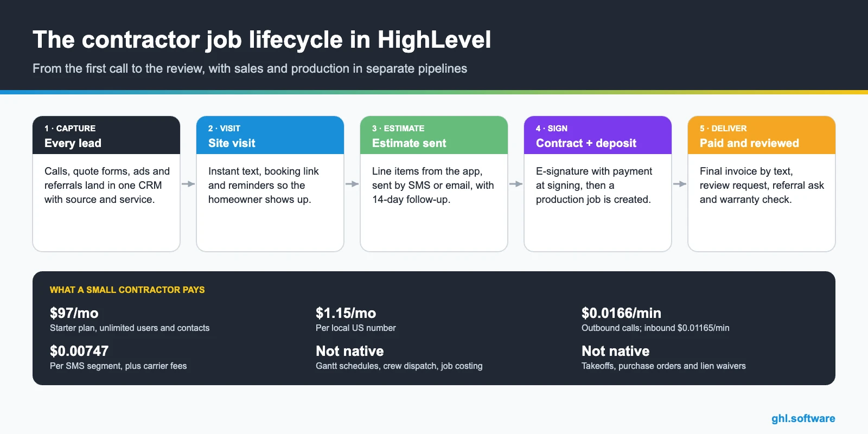Screen dimensions: 868x434
Task: Select the '3 · ESTIMATE' stage label
Action: (x=398, y=129)
